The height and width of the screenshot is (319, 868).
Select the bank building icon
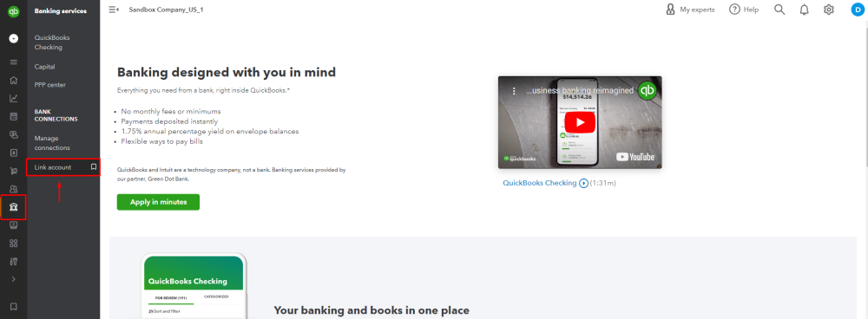pos(14,207)
